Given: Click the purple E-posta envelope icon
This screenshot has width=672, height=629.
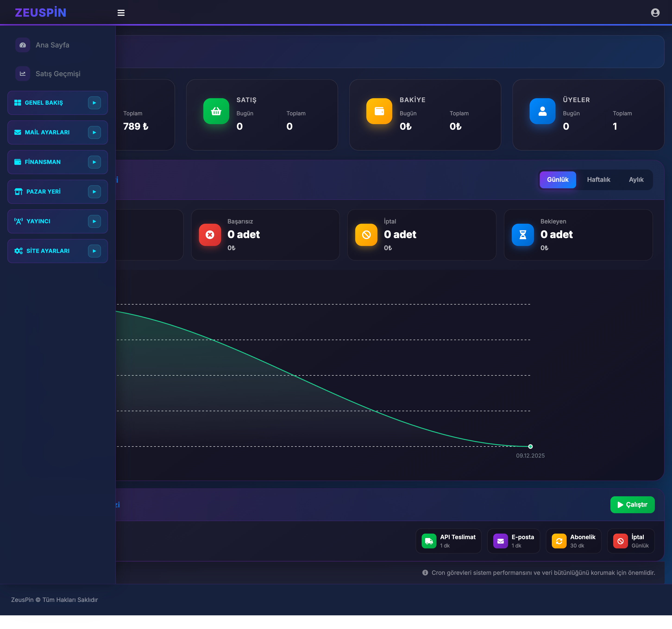Looking at the screenshot, I should 500,541.
